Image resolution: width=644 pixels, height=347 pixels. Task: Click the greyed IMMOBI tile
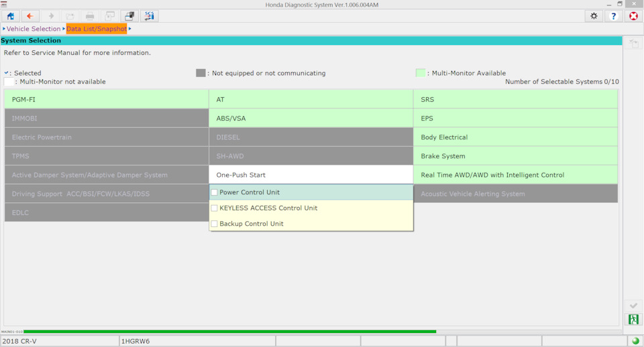[107, 118]
